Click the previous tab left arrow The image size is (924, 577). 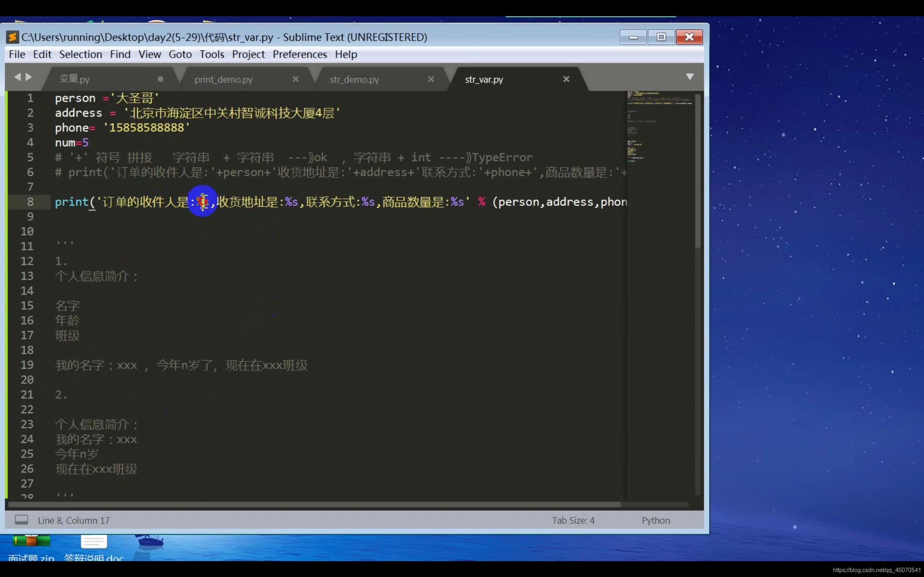tap(17, 77)
